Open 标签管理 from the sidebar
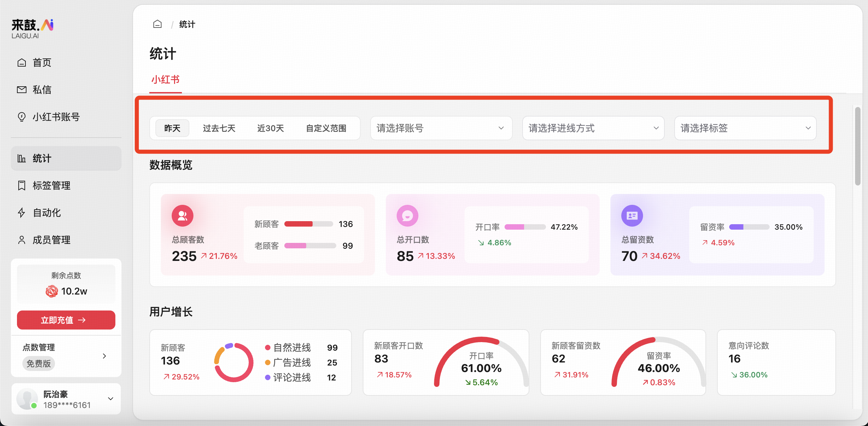 click(51, 185)
